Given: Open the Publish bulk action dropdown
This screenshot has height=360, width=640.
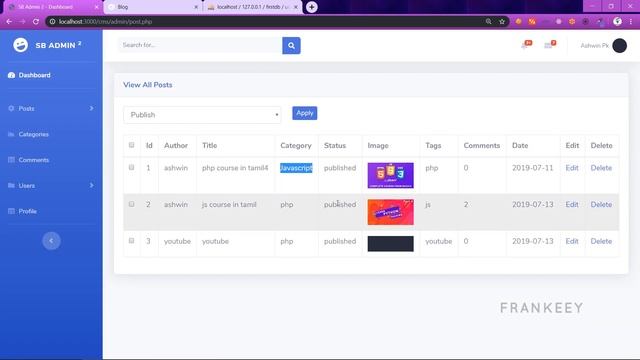Looking at the screenshot, I should tap(202, 115).
